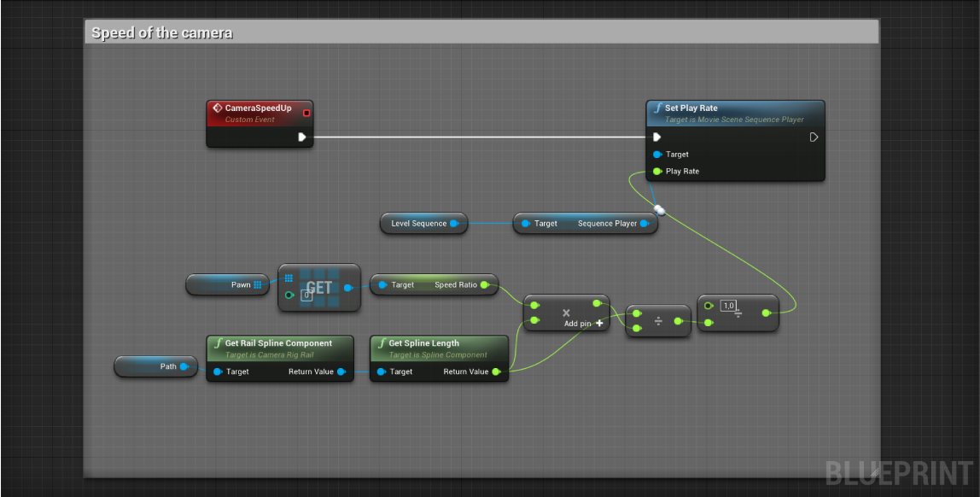Select the 'Speed of the camera' comment title
The width and height of the screenshot is (980, 497).
(162, 33)
